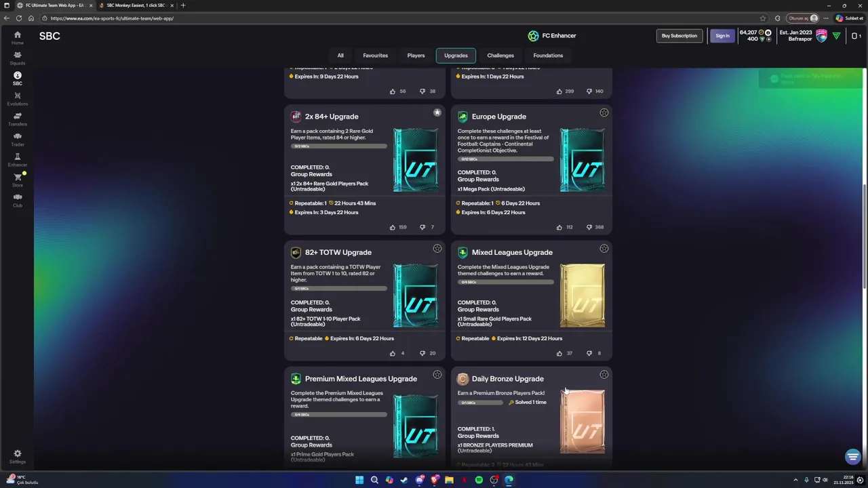The height and width of the screenshot is (488, 868).
Task: Switch to the All tab
Action: point(340,56)
